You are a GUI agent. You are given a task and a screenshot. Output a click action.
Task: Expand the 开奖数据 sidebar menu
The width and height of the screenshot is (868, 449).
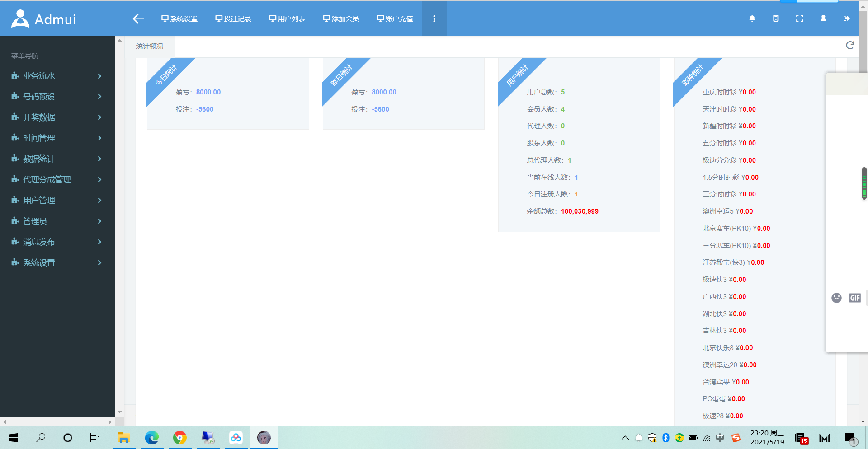pyautogui.click(x=57, y=117)
